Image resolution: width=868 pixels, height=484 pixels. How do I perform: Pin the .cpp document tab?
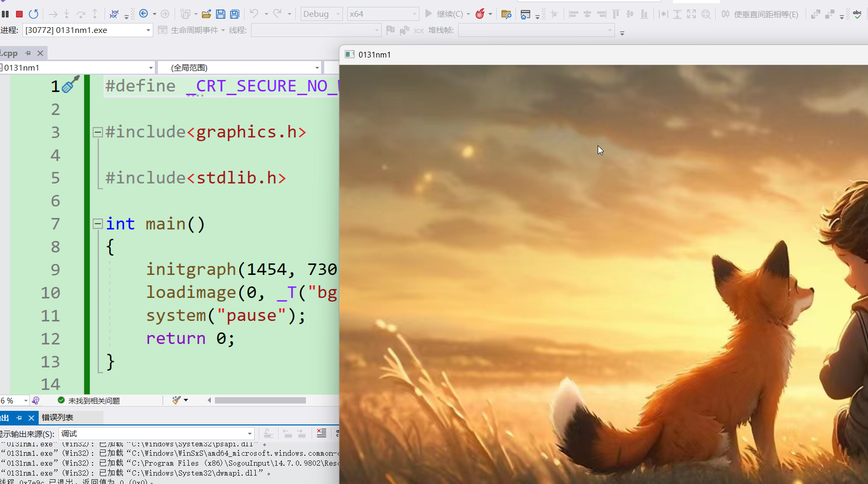click(x=28, y=53)
